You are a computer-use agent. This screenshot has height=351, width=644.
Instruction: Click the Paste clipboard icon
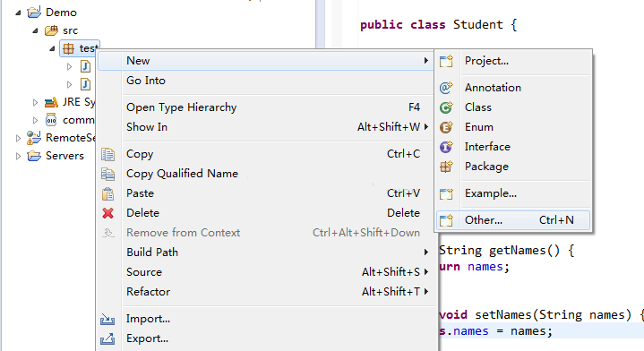tap(108, 193)
